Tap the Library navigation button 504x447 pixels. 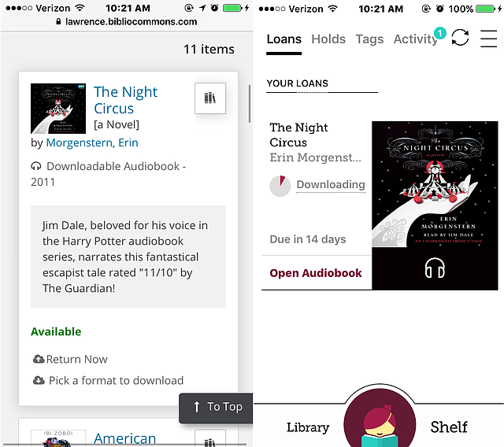tap(308, 427)
